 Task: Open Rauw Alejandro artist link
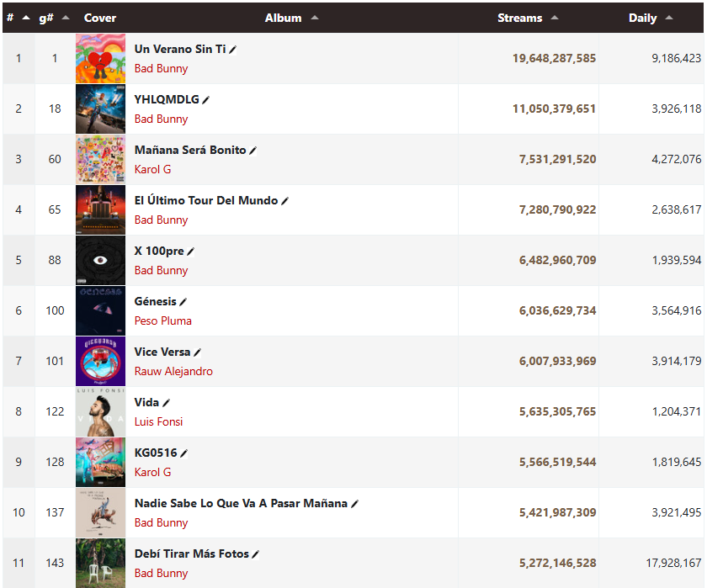click(x=173, y=371)
